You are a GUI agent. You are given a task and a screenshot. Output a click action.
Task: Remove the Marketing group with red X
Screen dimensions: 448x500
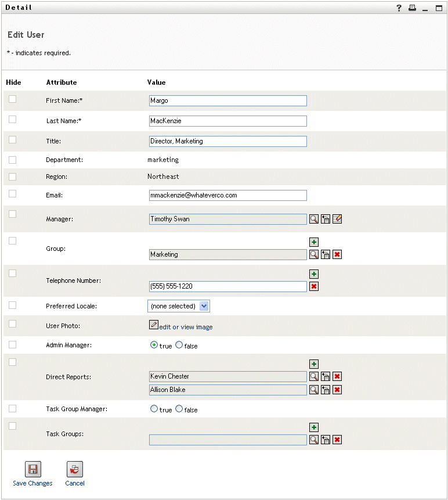[x=337, y=254]
